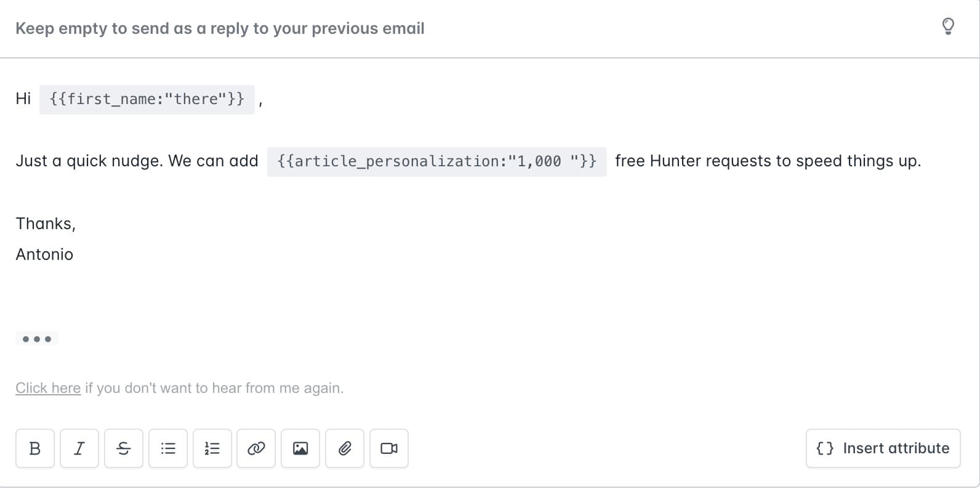Insert a numbered list
The image size is (980, 489).
(x=212, y=448)
